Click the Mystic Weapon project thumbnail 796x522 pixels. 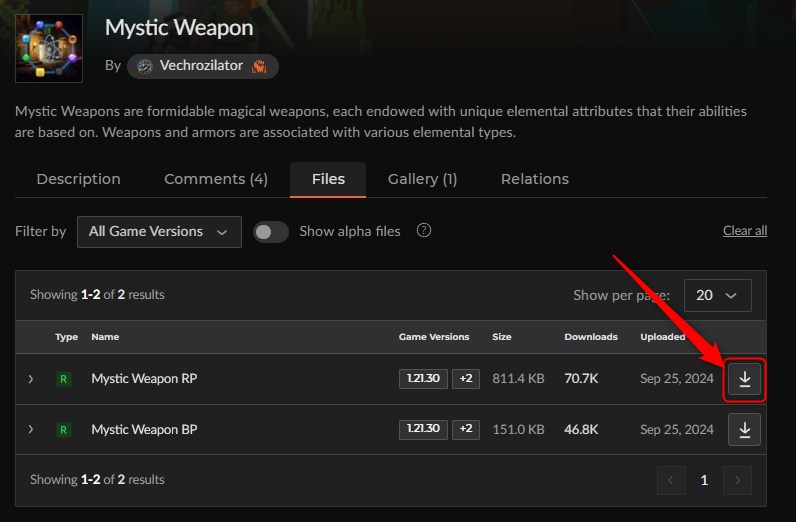pos(49,48)
